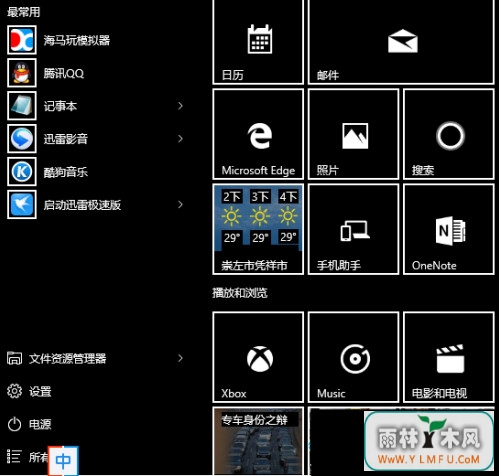Open the 专车身份之辩 news tile
The height and width of the screenshot is (476, 499).
(258, 441)
